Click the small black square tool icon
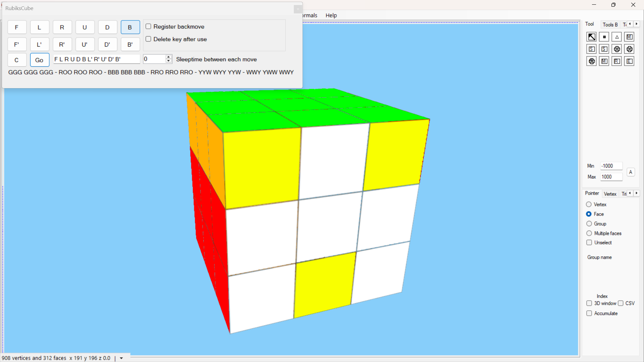This screenshot has height=362, width=644. [x=604, y=37]
